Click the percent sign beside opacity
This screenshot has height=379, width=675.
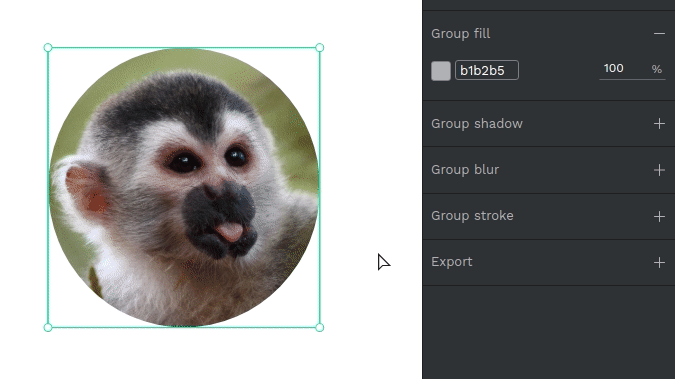656,69
